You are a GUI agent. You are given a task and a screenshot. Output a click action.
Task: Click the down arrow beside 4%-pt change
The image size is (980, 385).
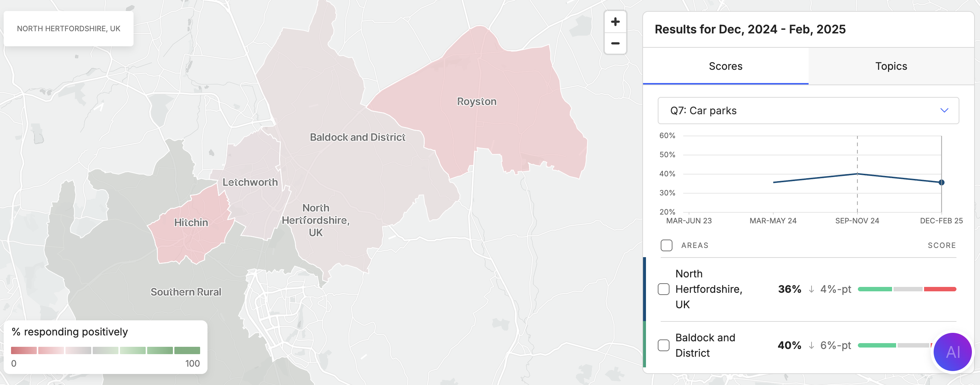(x=811, y=289)
